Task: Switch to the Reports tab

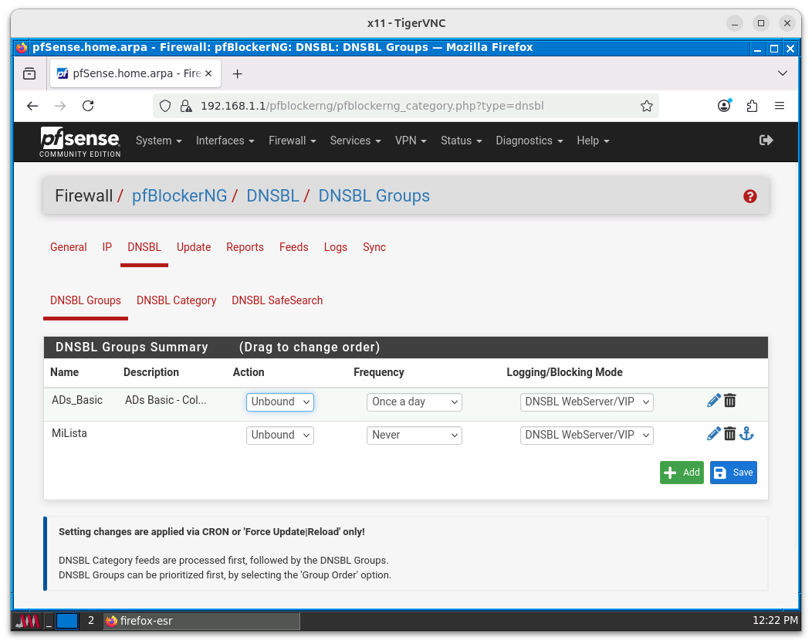Action: tap(245, 247)
